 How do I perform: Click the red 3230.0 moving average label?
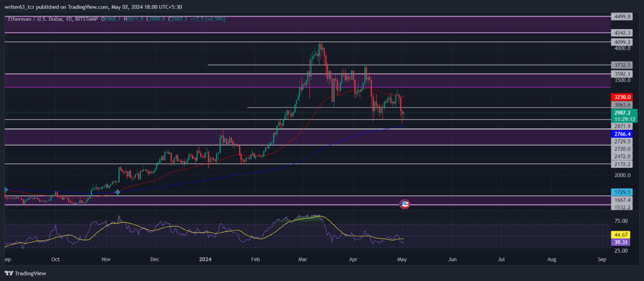621,97
